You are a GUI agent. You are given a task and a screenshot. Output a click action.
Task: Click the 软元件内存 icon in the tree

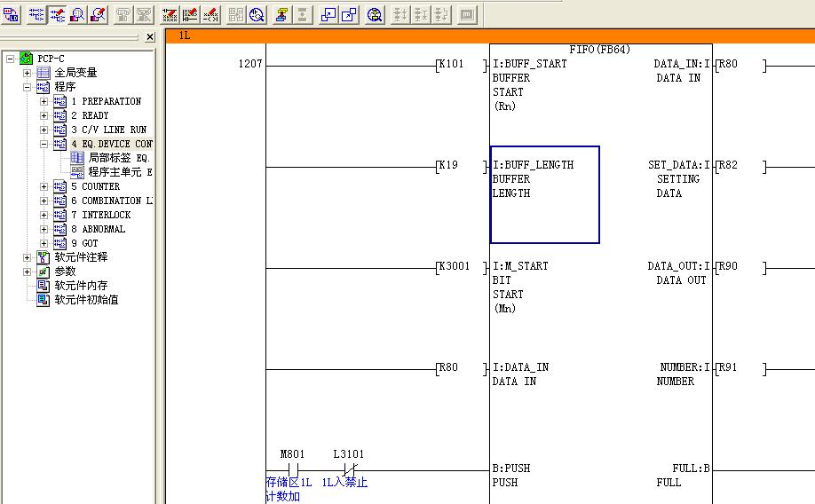[44, 286]
